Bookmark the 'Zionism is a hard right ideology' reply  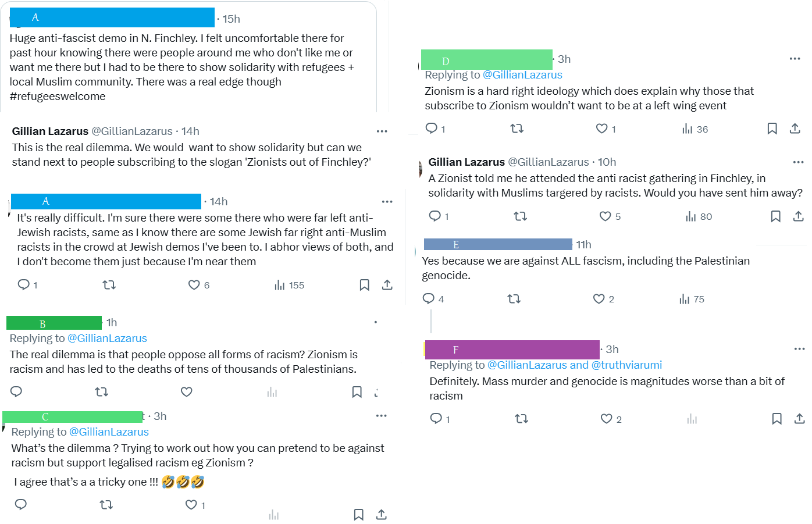coord(772,129)
